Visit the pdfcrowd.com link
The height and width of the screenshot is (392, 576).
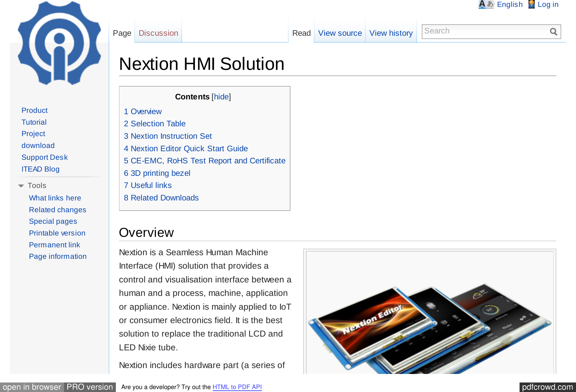pyautogui.click(x=547, y=387)
